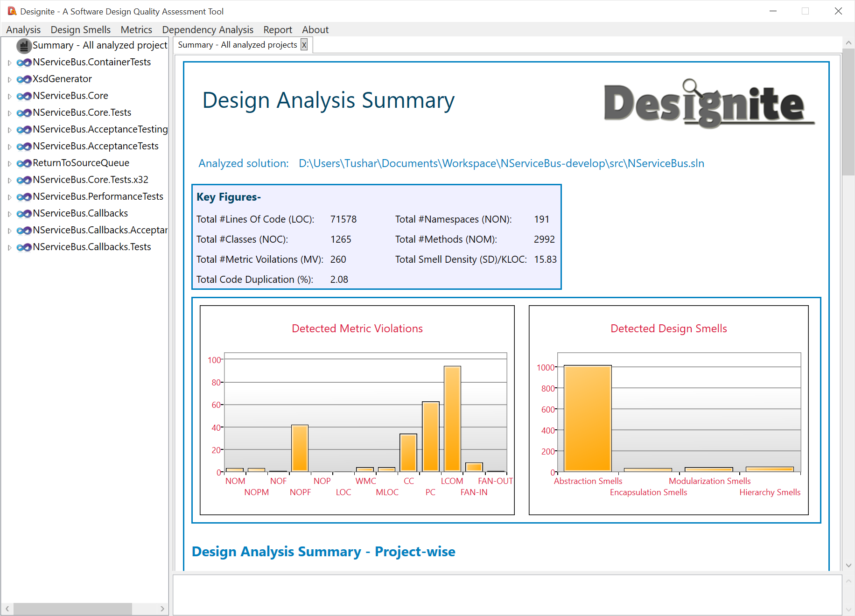Select the Summary - All analyzed projects tab
The height and width of the screenshot is (616, 855).
[x=237, y=45]
